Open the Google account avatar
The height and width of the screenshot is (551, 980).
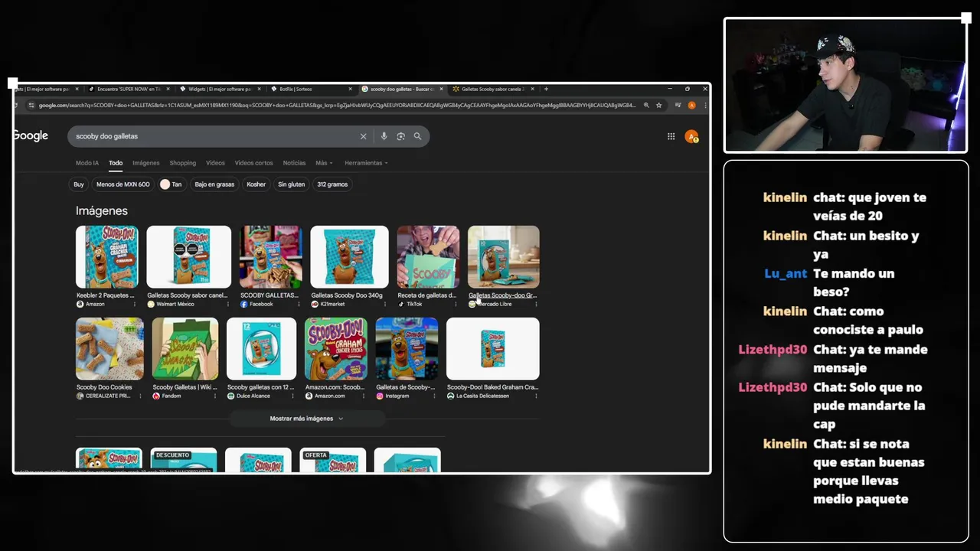[x=691, y=136]
